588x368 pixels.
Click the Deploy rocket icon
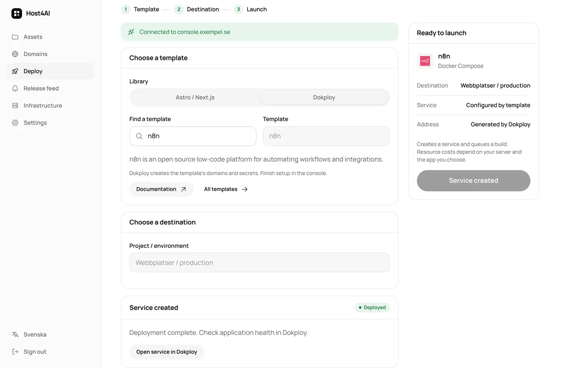(15, 71)
